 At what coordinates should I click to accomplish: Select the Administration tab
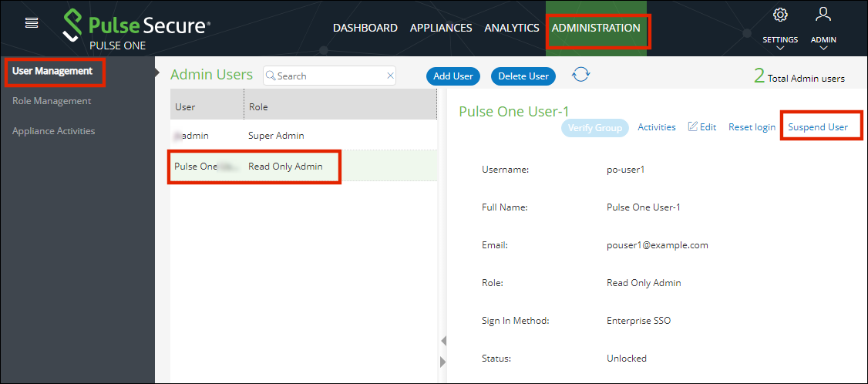click(596, 28)
